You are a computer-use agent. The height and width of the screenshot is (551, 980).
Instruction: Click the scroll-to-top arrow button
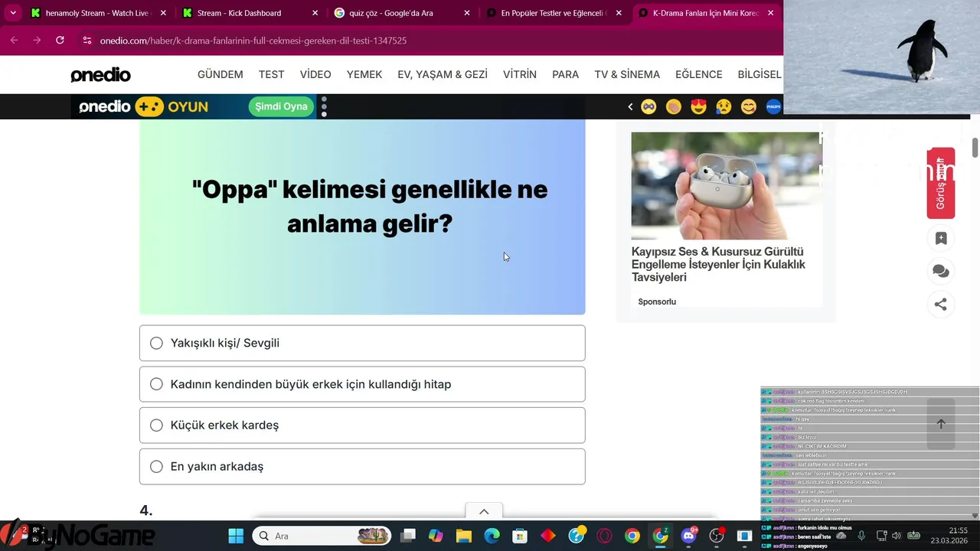pos(941,424)
